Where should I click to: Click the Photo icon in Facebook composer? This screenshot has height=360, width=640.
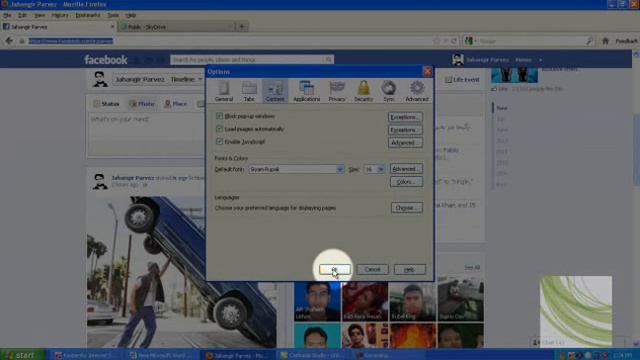coord(133,104)
